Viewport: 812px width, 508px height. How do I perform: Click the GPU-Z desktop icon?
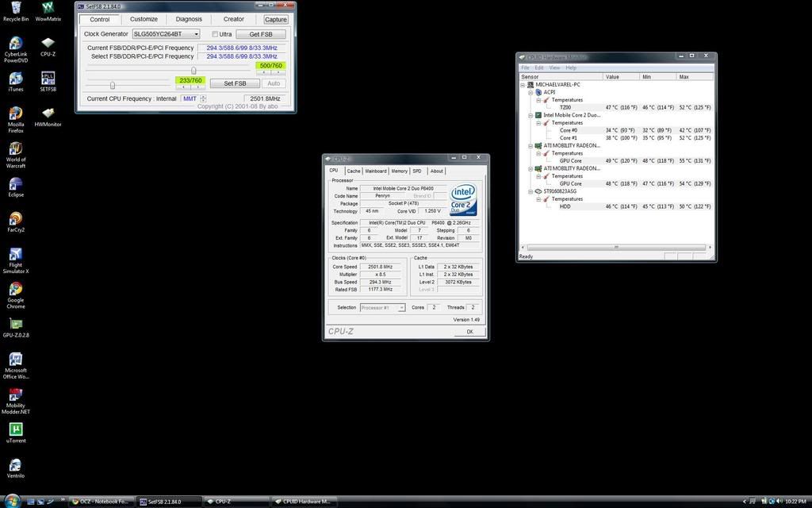click(x=16, y=328)
